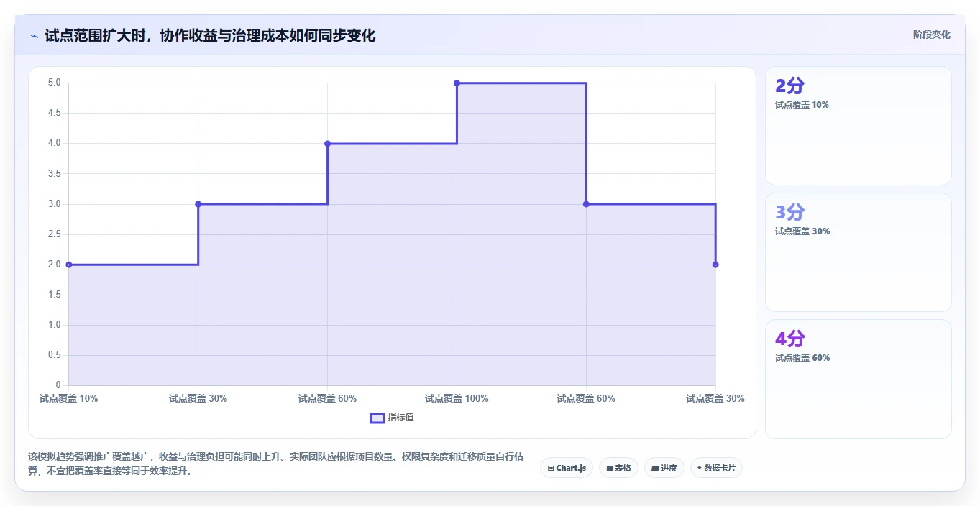The image size is (980, 506).
Task: Toggle the 指标值 legend color box
Action: pos(377,418)
